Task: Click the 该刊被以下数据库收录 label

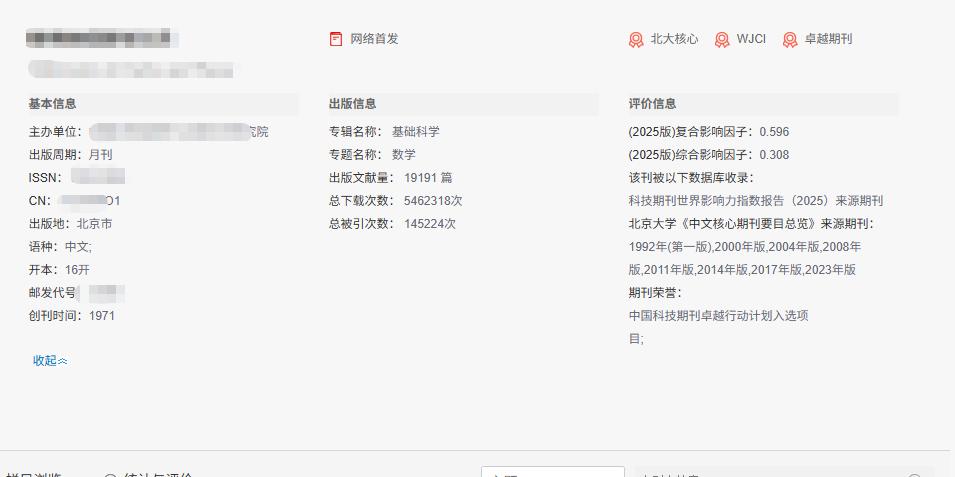Action: (691, 178)
